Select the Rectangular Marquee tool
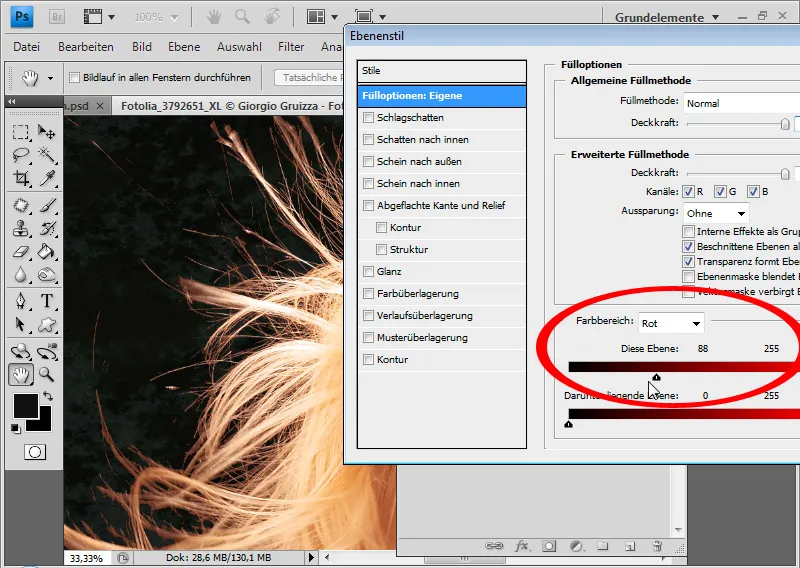The width and height of the screenshot is (800, 568). click(x=20, y=132)
